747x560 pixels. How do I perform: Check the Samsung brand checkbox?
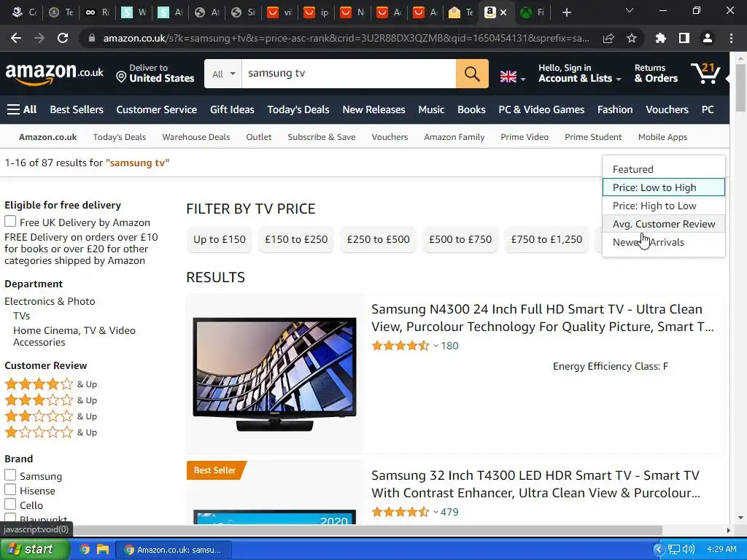click(x=10, y=475)
